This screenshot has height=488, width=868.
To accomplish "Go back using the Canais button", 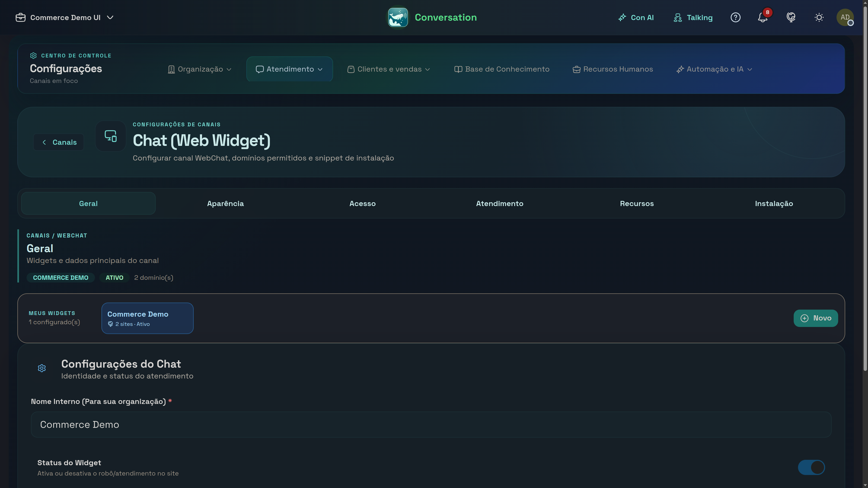I will click(x=59, y=142).
